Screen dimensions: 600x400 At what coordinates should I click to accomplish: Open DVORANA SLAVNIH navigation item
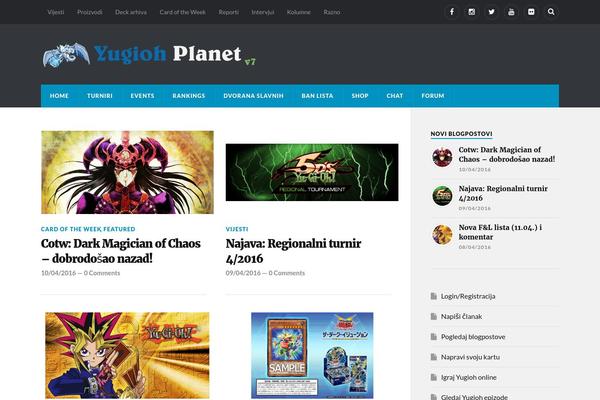point(253,96)
